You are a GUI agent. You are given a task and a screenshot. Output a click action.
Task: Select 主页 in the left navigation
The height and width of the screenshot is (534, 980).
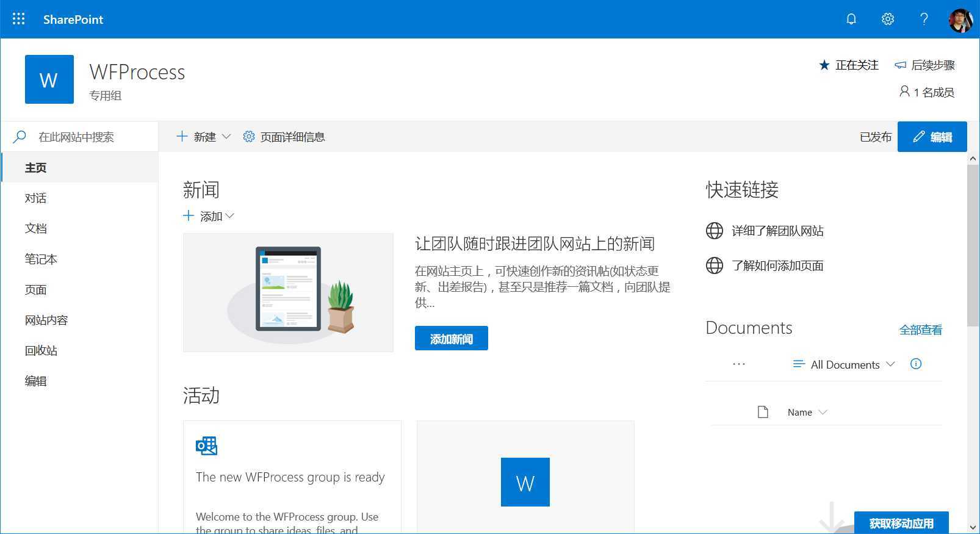tap(80, 167)
